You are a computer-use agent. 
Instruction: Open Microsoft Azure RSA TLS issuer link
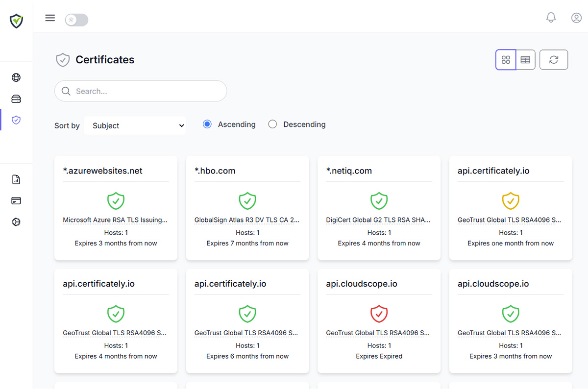(115, 220)
